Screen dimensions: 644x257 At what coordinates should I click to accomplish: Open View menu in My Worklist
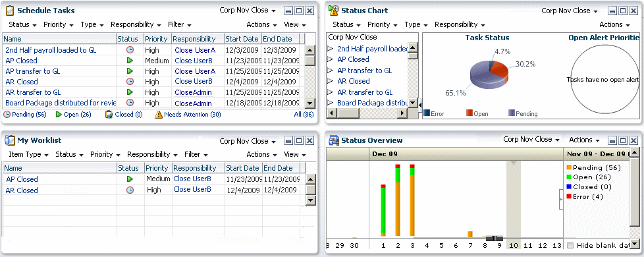click(x=295, y=155)
